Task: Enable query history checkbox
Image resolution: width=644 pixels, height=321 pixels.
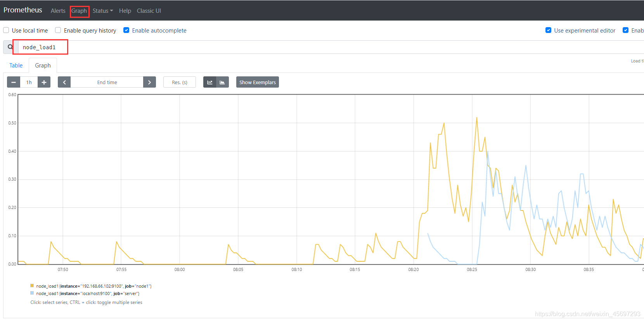Action: coord(58,30)
